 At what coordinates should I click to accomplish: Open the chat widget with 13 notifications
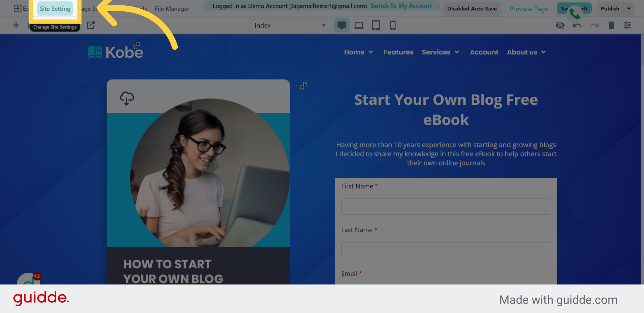click(x=29, y=279)
